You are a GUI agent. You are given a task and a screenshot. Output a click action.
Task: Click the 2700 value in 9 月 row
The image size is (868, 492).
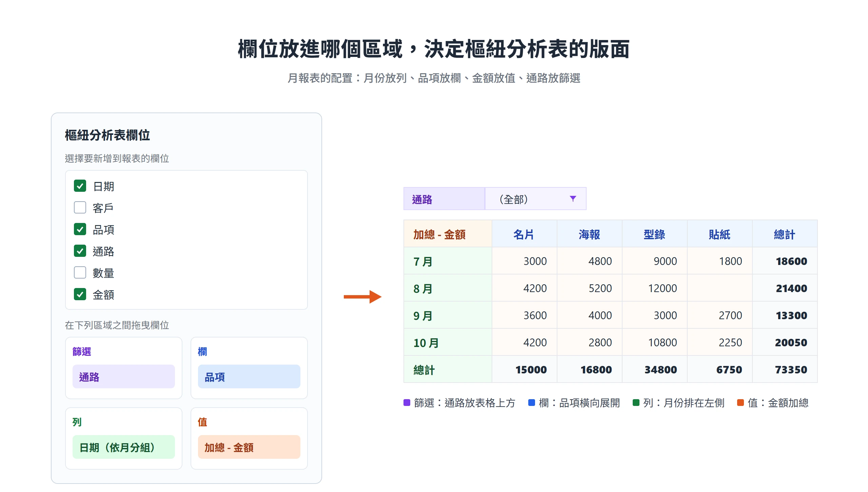point(719,315)
